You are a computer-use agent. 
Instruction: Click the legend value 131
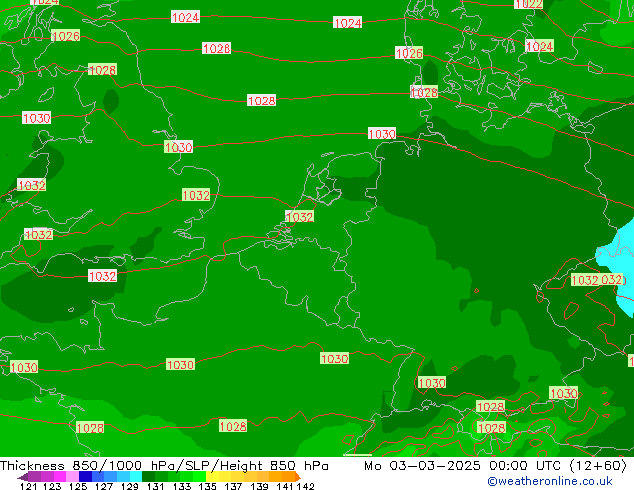(156, 486)
